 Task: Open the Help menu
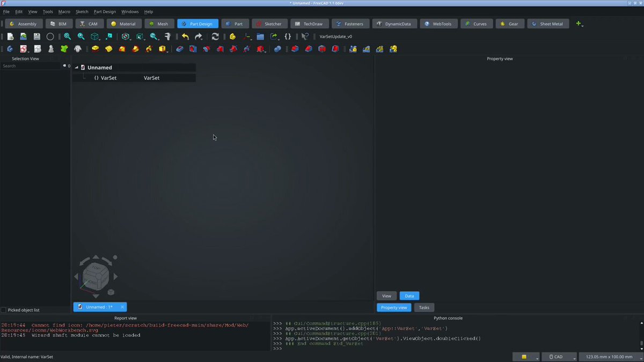coord(149,11)
